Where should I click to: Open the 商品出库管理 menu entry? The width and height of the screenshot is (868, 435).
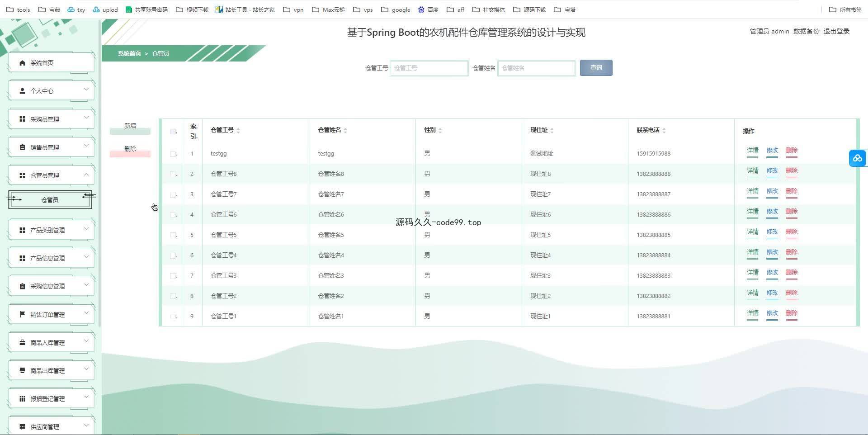pos(52,371)
